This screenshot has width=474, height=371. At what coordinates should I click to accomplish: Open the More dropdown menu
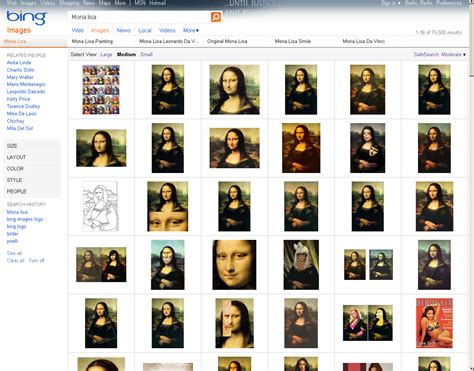(191, 30)
